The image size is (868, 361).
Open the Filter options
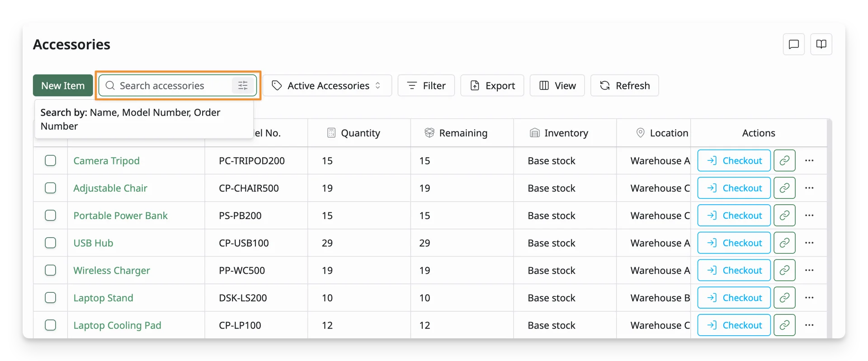tap(426, 85)
